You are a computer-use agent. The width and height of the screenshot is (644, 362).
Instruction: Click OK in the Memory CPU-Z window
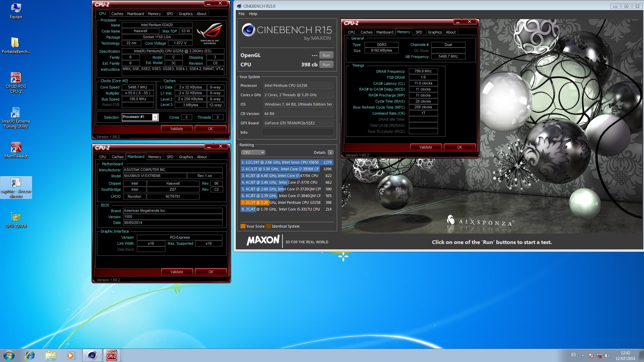(460, 147)
